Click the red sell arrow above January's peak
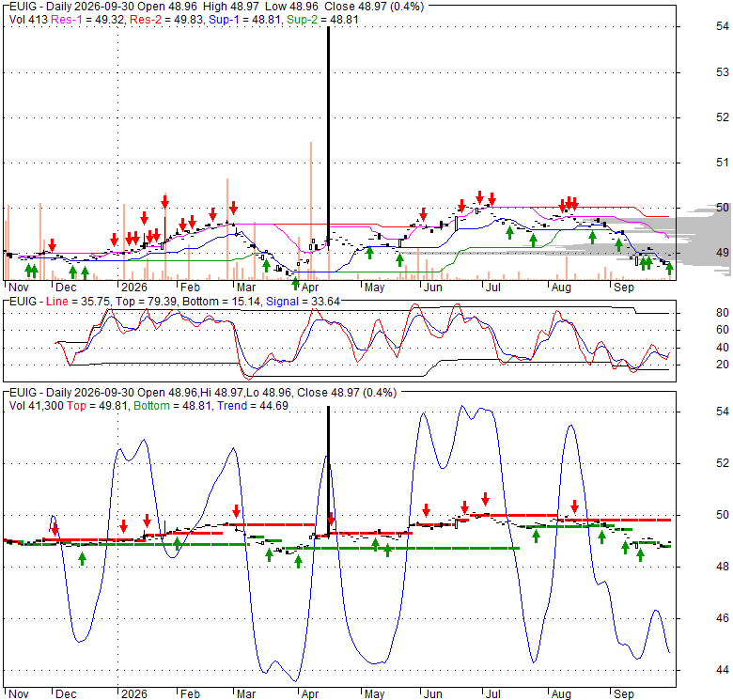 [164, 202]
